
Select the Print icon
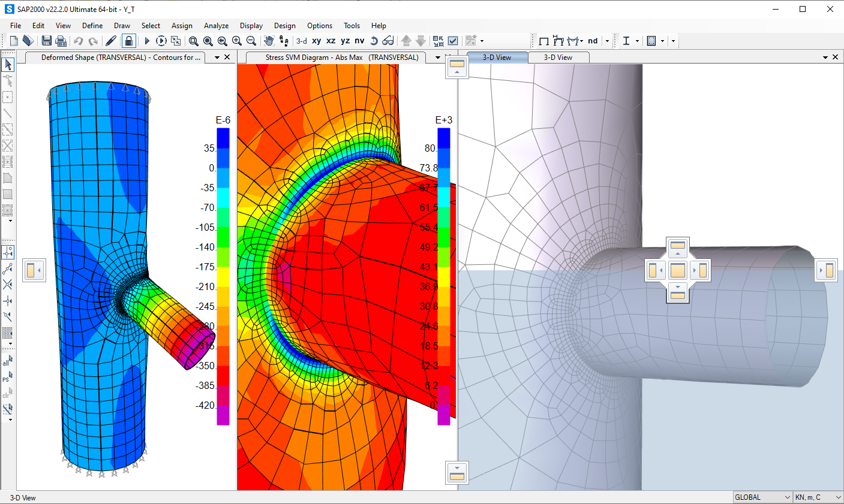click(61, 41)
